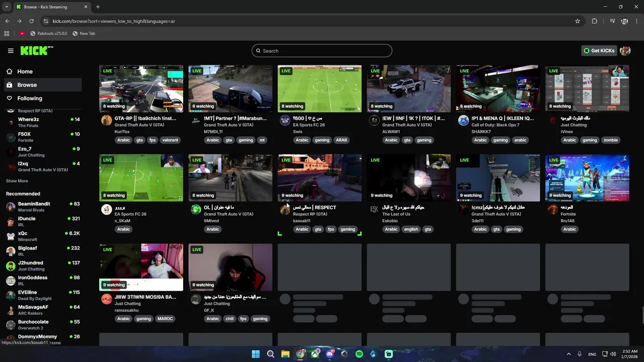Switch to Browse - Kick Streaming tab

(51, 7)
